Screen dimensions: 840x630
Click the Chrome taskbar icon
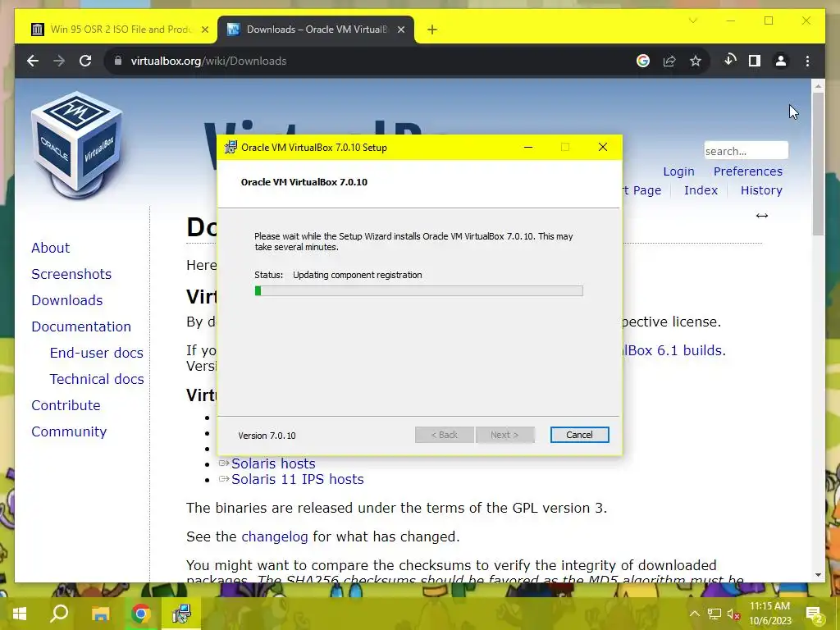141,614
